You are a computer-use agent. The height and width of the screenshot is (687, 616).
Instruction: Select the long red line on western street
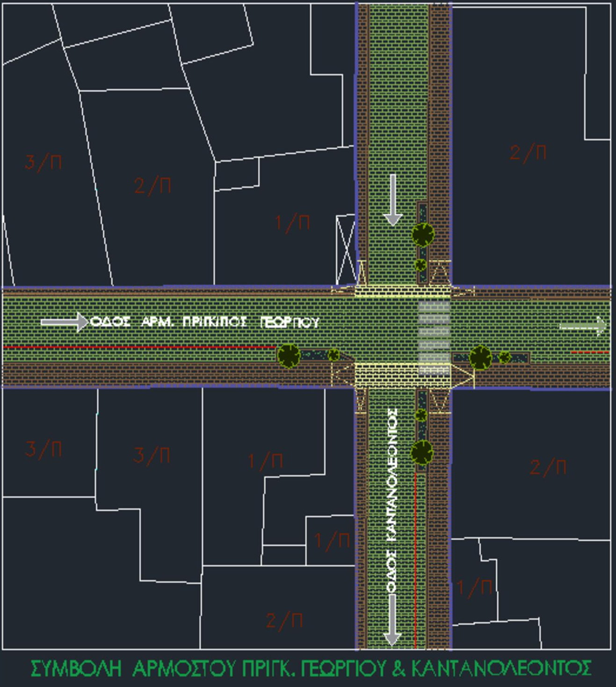(x=139, y=347)
